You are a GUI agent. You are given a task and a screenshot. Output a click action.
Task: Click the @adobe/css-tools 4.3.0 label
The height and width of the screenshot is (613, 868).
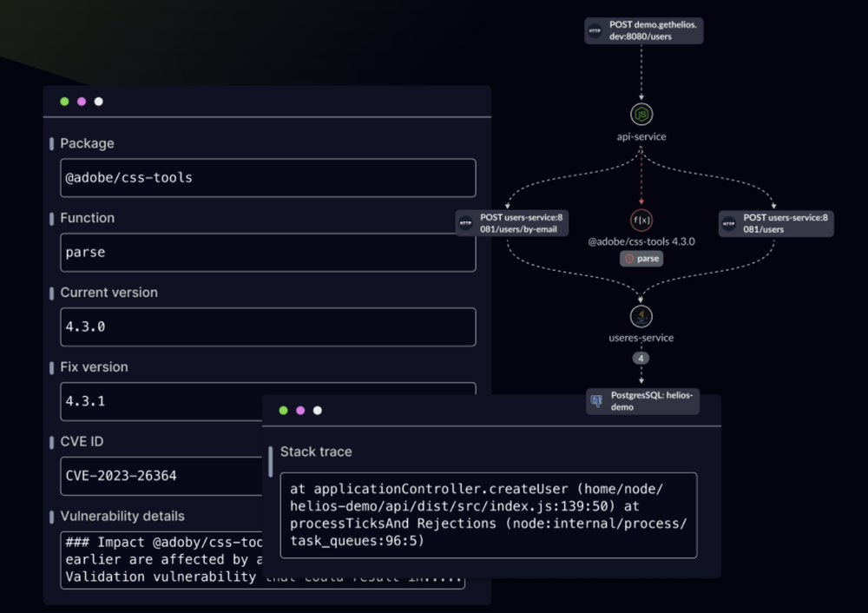tap(641, 241)
